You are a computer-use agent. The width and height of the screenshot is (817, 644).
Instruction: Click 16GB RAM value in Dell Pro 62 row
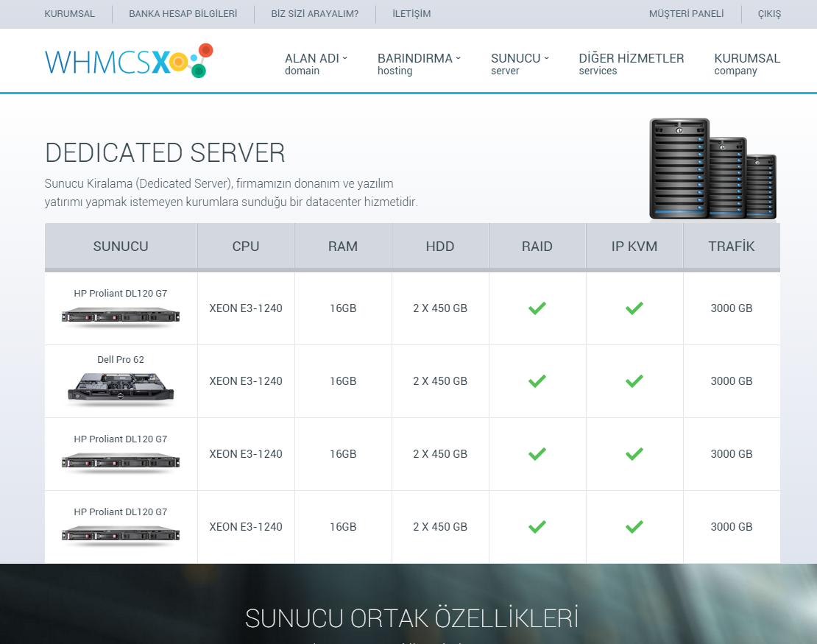tap(343, 381)
